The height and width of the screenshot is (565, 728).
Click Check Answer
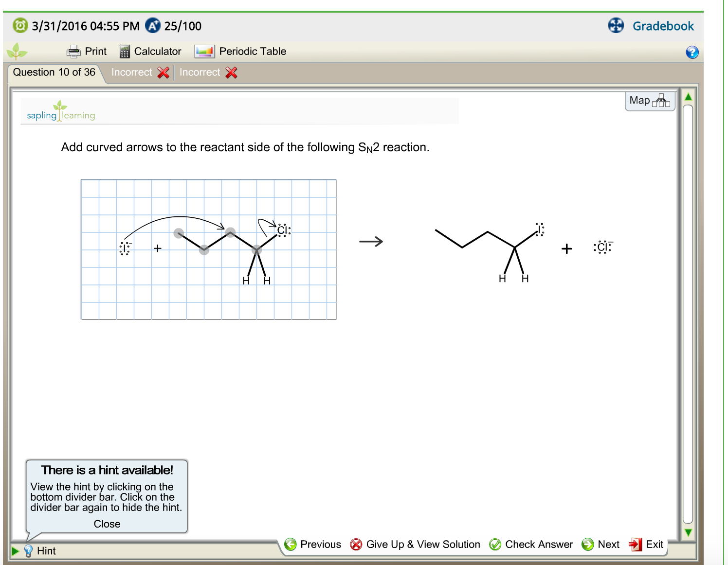(530, 544)
